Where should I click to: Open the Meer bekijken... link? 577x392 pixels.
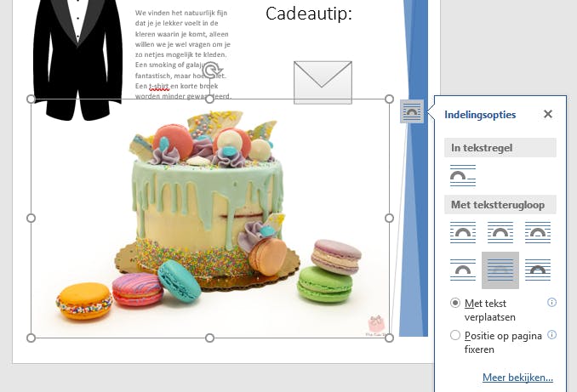[517, 378]
